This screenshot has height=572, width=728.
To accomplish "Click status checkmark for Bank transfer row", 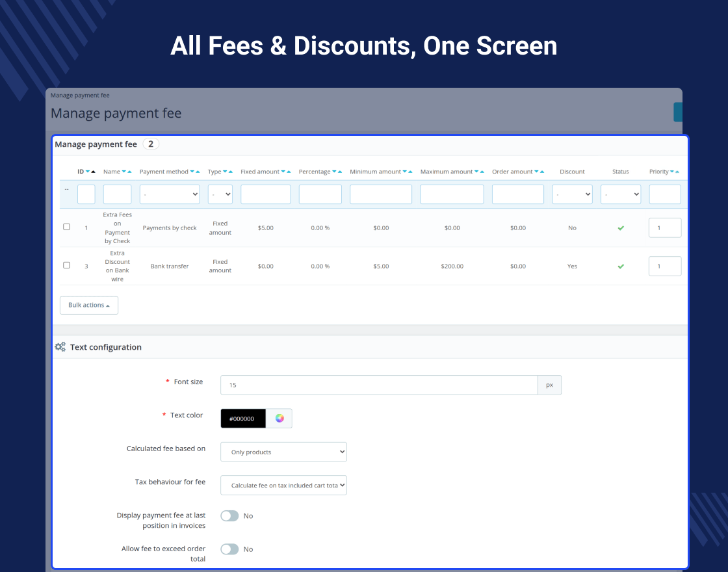I will click(621, 266).
